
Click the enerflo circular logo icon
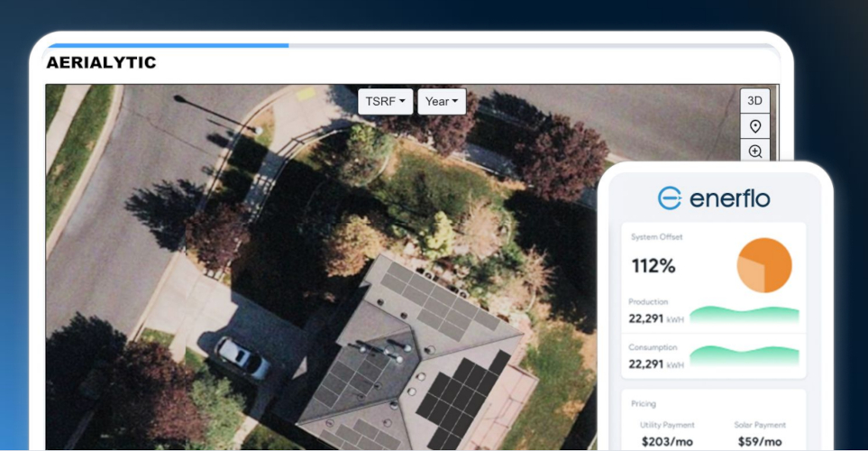[x=670, y=198]
